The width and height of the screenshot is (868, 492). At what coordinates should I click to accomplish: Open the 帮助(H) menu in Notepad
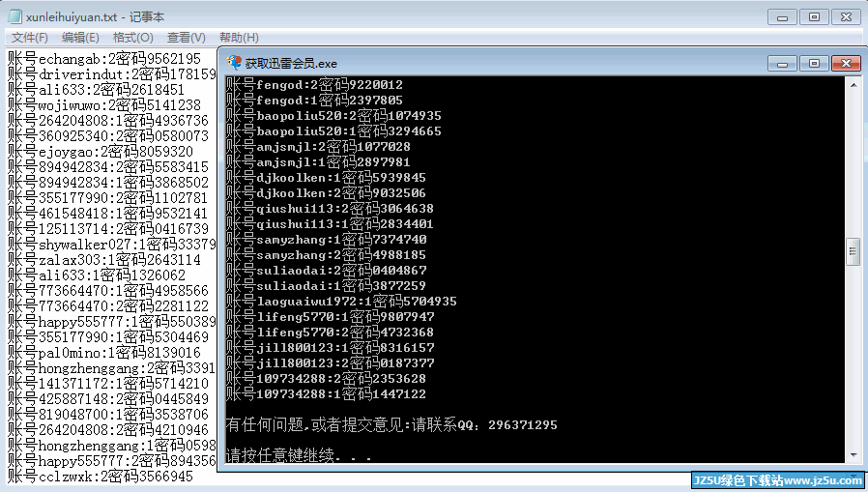239,38
